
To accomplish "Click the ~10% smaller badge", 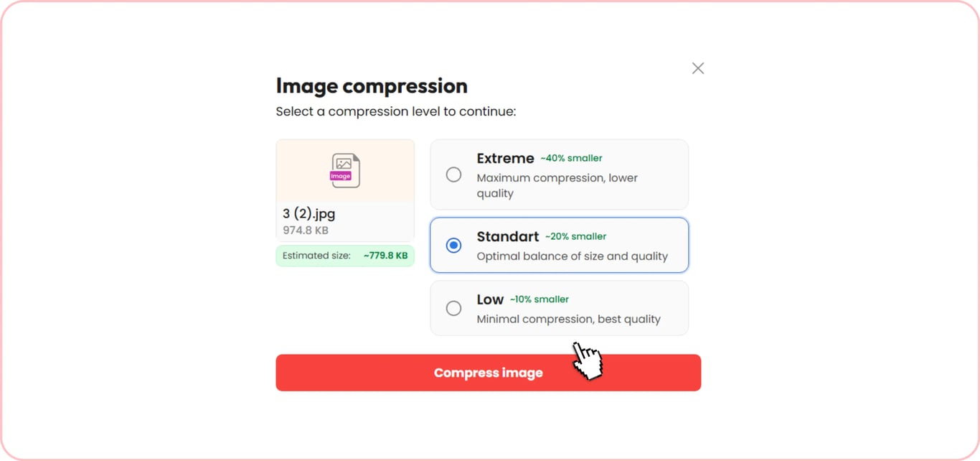I will (x=540, y=299).
